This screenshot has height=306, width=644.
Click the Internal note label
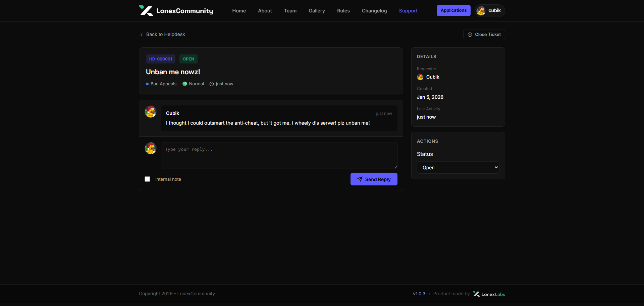[x=168, y=179]
